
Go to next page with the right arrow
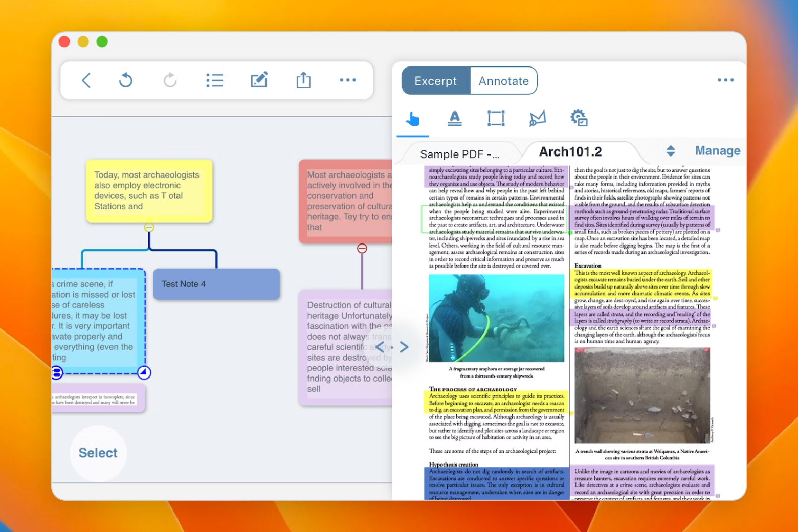(x=404, y=347)
